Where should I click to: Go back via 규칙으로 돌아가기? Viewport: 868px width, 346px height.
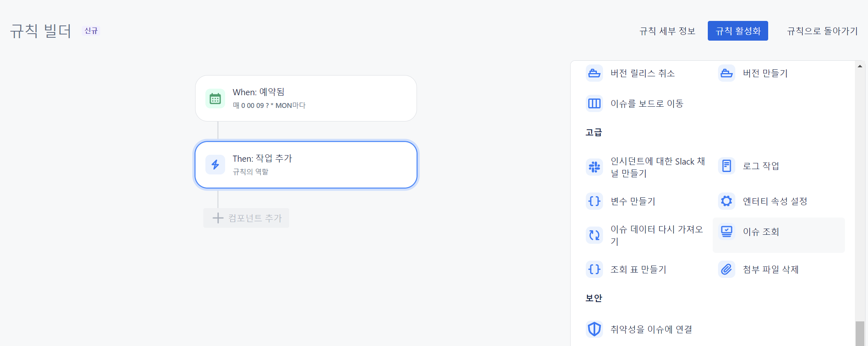pos(822,31)
